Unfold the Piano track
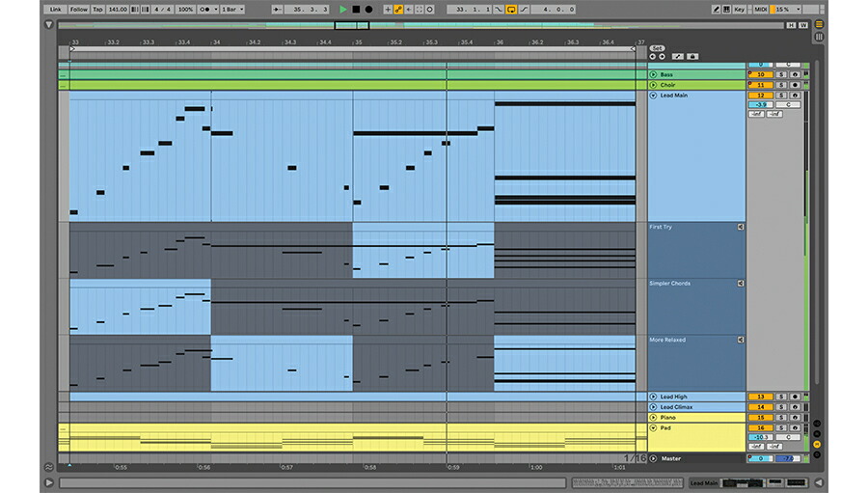Screen dimensions: 868x493 click(653, 417)
